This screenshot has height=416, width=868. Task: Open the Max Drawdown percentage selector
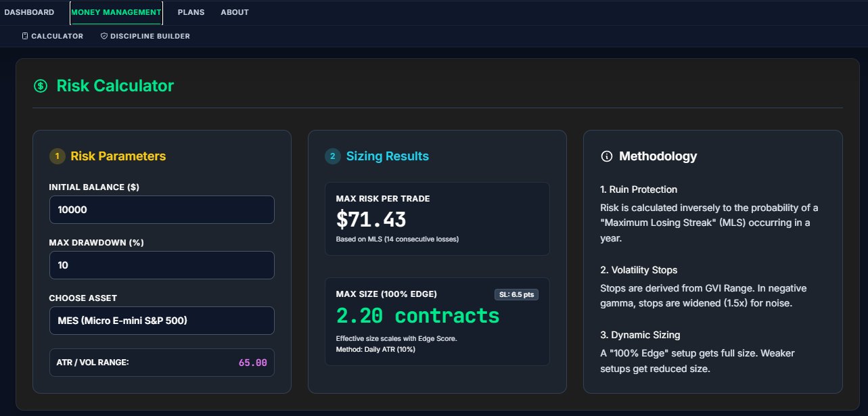coord(162,265)
